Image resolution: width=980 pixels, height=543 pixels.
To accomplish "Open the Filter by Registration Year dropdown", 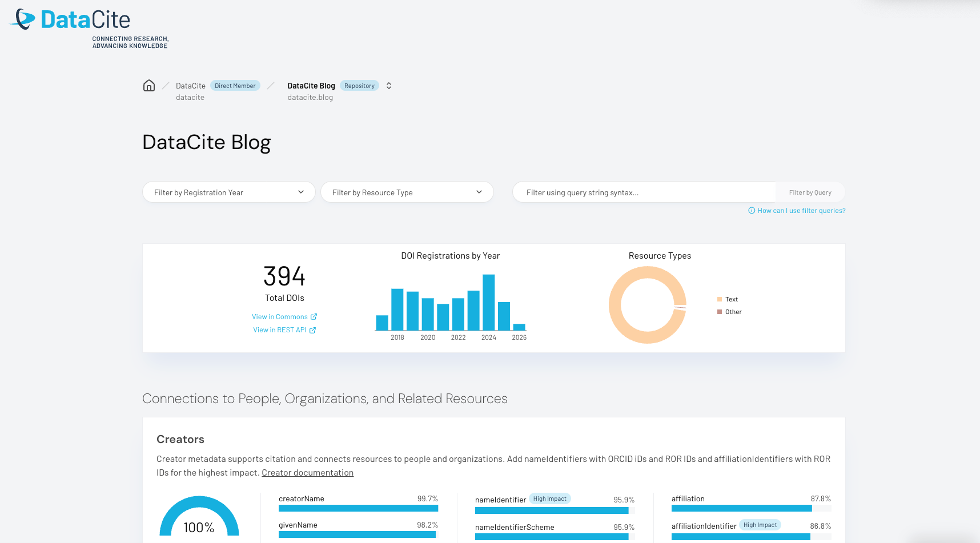I will point(228,192).
